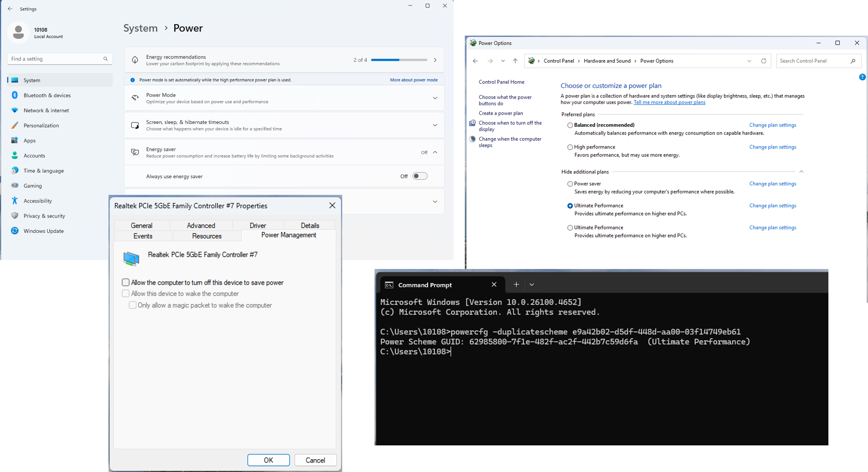Click the Energy recommendations progress bar
The image size is (868, 472).
pos(399,60)
